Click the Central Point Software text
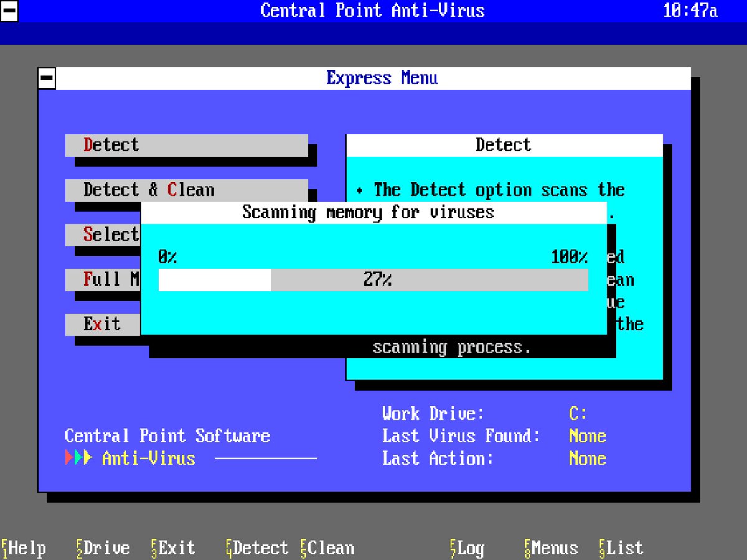 click(x=167, y=436)
